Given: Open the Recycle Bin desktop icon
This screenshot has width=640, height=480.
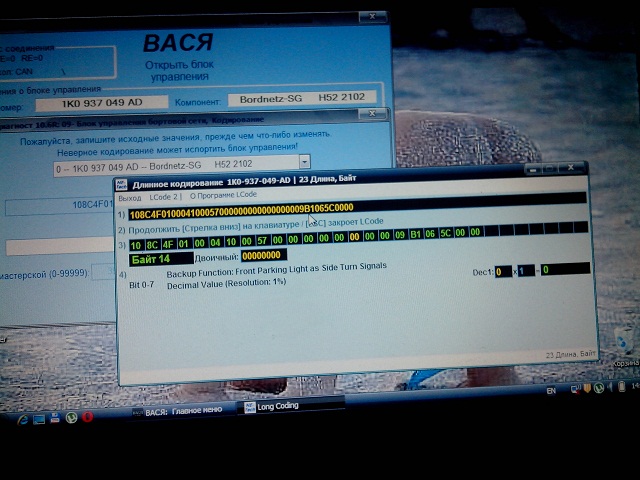Looking at the screenshot, I should click(626, 347).
